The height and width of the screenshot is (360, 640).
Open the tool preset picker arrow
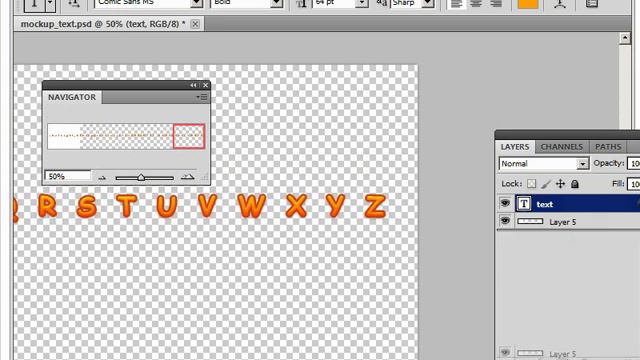tap(50, 4)
